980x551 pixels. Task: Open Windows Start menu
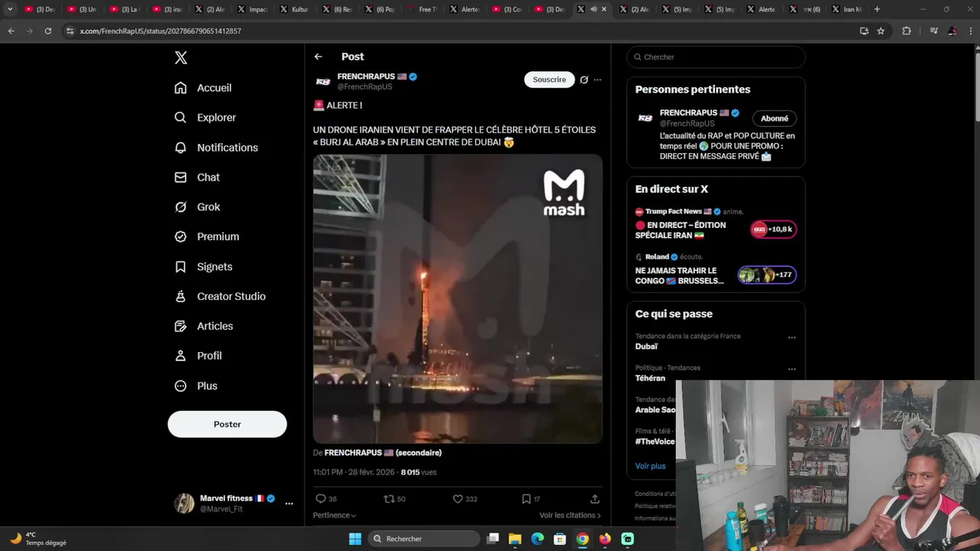click(x=355, y=539)
